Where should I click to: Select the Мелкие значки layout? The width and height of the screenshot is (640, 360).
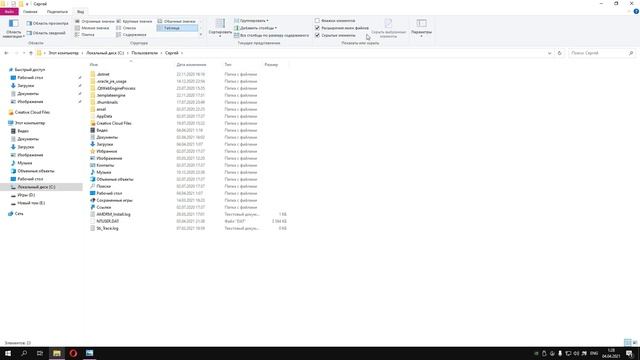pos(92,28)
